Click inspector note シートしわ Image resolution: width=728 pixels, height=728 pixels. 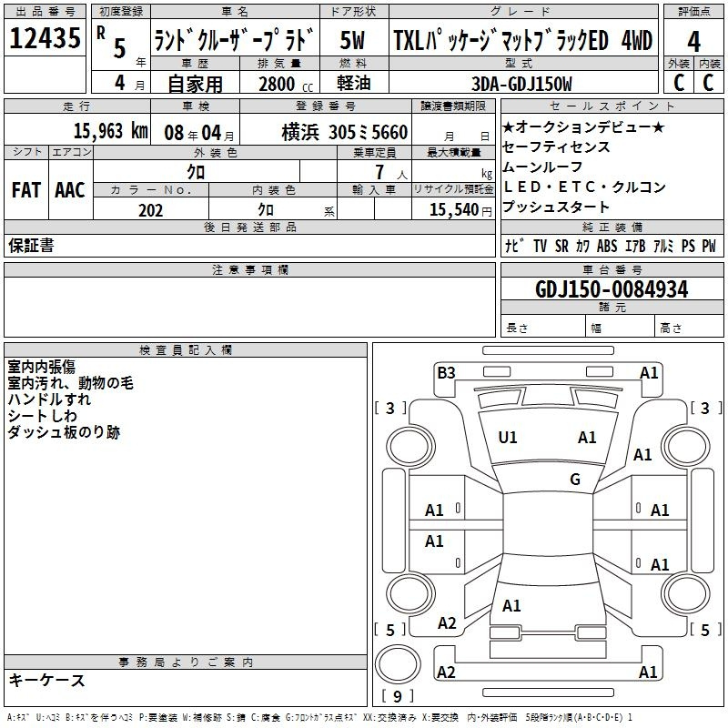(x=42, y=416)
